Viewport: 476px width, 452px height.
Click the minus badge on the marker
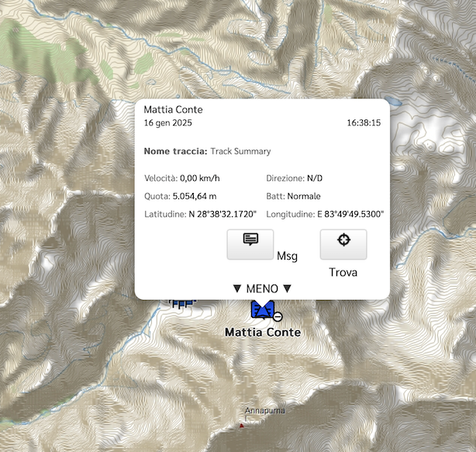(x=278, y=317)
